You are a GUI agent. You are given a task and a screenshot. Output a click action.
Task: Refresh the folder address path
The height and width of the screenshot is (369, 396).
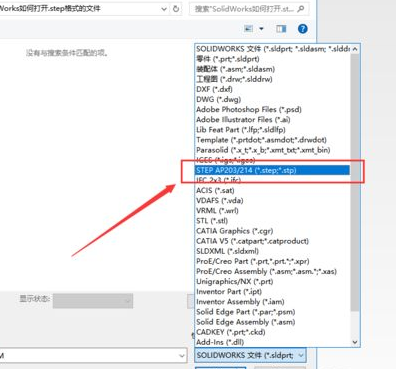click(176, 9)
